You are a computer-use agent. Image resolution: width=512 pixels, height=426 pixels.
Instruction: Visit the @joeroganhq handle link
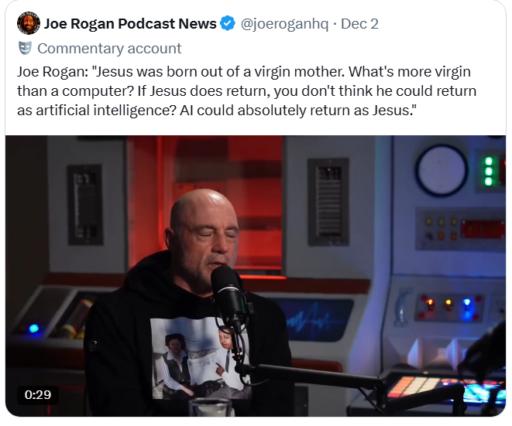[284, 24]
